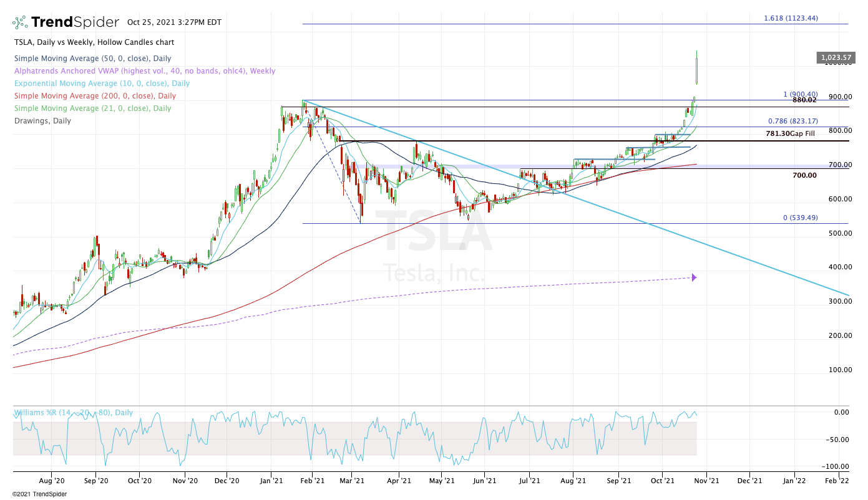Click the Jul '21 date axis label
This screenshot has height=500, width=868.
tap(530, 481)
